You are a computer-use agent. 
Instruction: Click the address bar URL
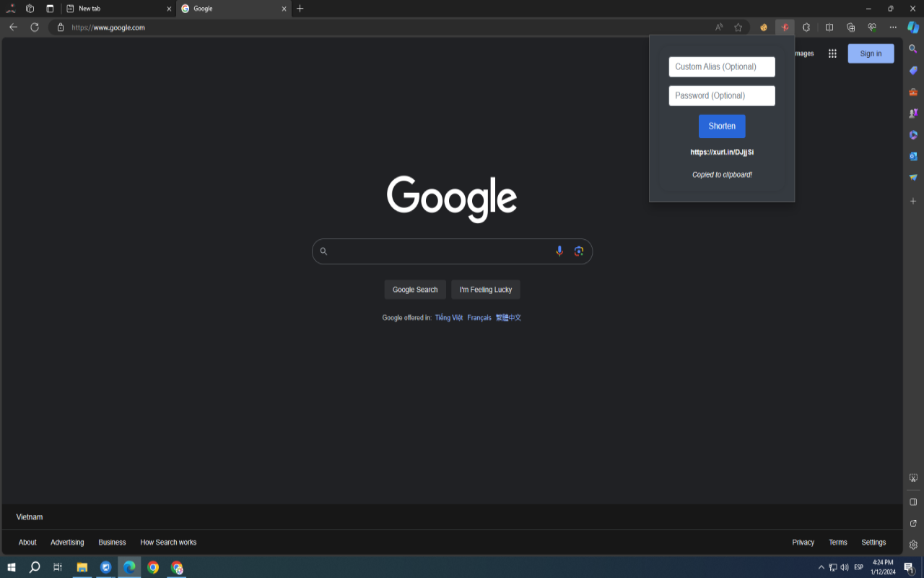[108, 27]
